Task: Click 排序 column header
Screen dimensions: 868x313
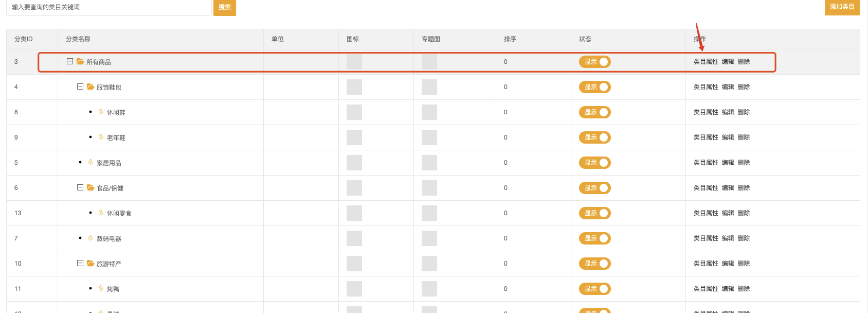Action: tap(510, 39)
